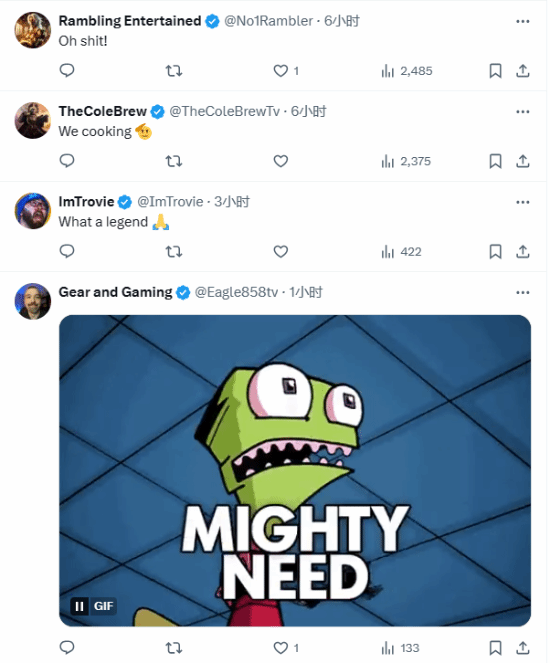Open more options for Rambling Entertained's tweet
This screenshot has width=550, height=663.
523,21
